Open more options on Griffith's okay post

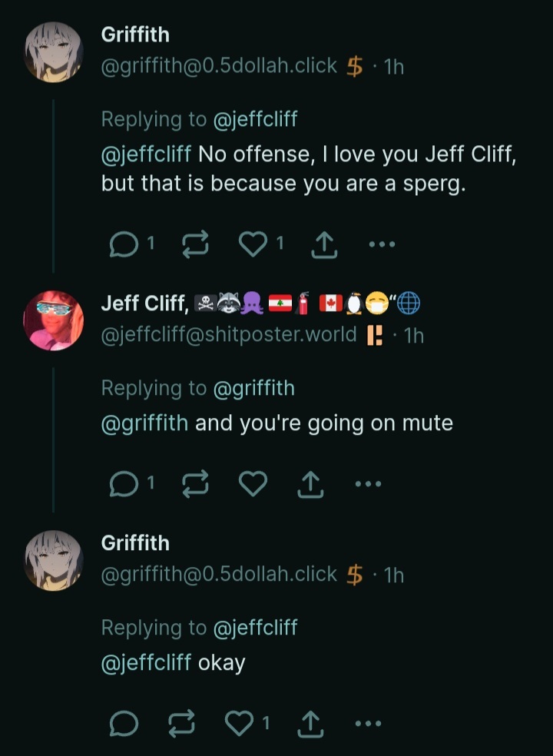point(368,722)
